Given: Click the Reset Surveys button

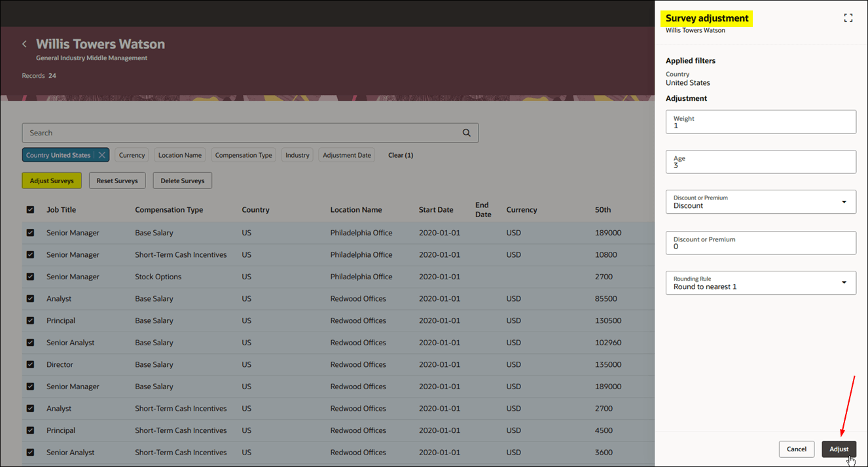Looking at the screenshot, I should (117, 181).
